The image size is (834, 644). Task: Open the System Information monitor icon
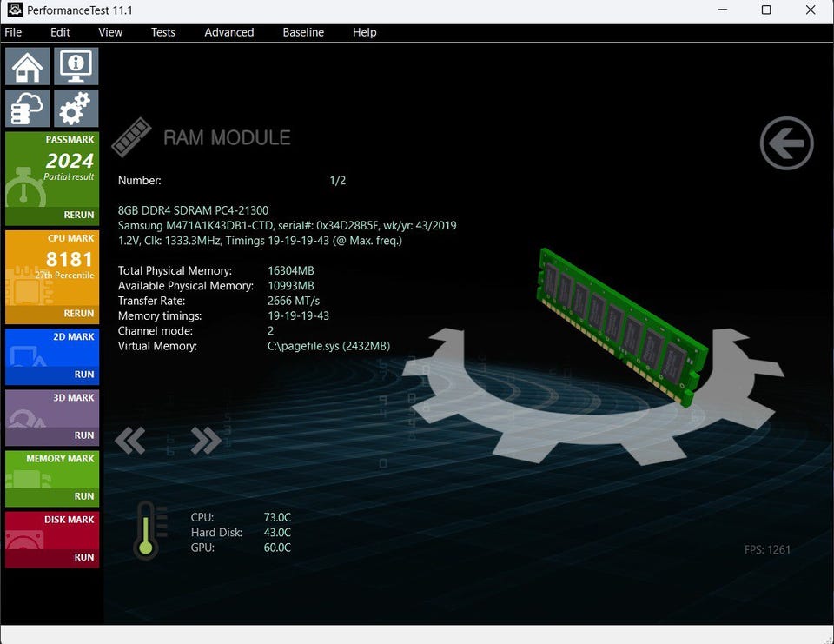point(76,66)
